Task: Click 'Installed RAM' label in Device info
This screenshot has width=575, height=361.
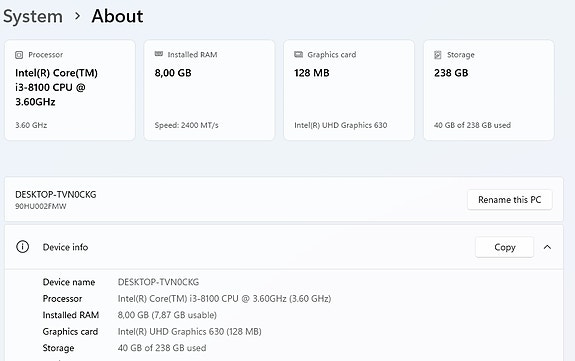Action: [x=71, y=315]
